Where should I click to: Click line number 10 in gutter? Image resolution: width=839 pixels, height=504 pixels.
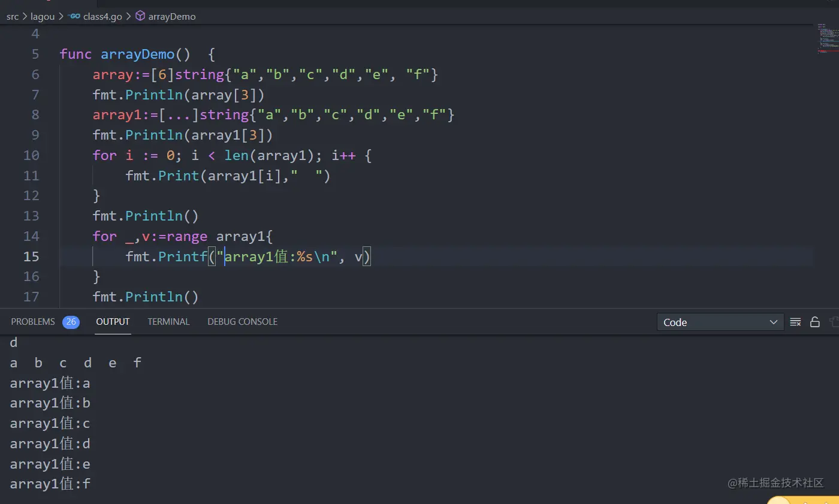tap(31, 155)
